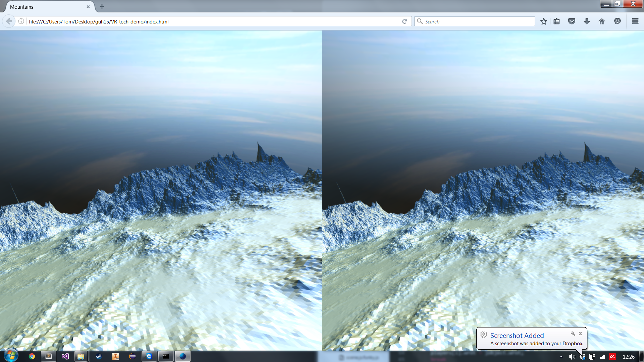Open the volume speaker control
Image resolution: width=644 pixels, height=362 pixels.
pyautogui.click(x=572, y=357)
